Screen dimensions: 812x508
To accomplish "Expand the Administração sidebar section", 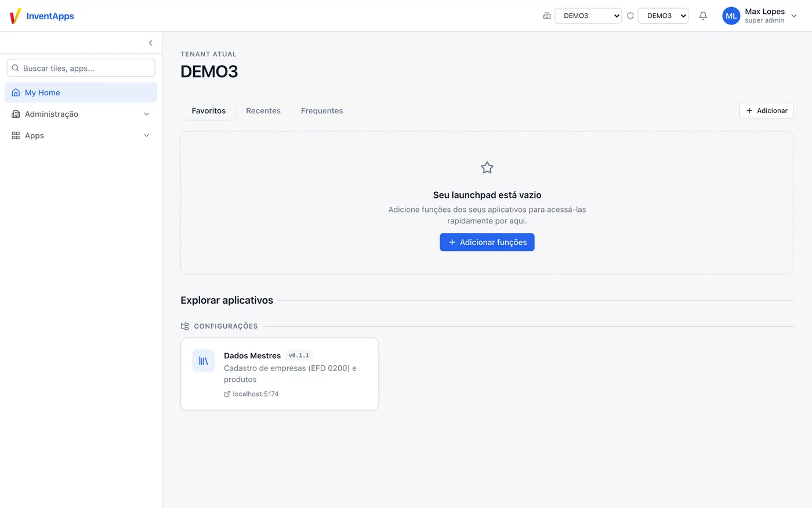I will [x=147, y=114].
